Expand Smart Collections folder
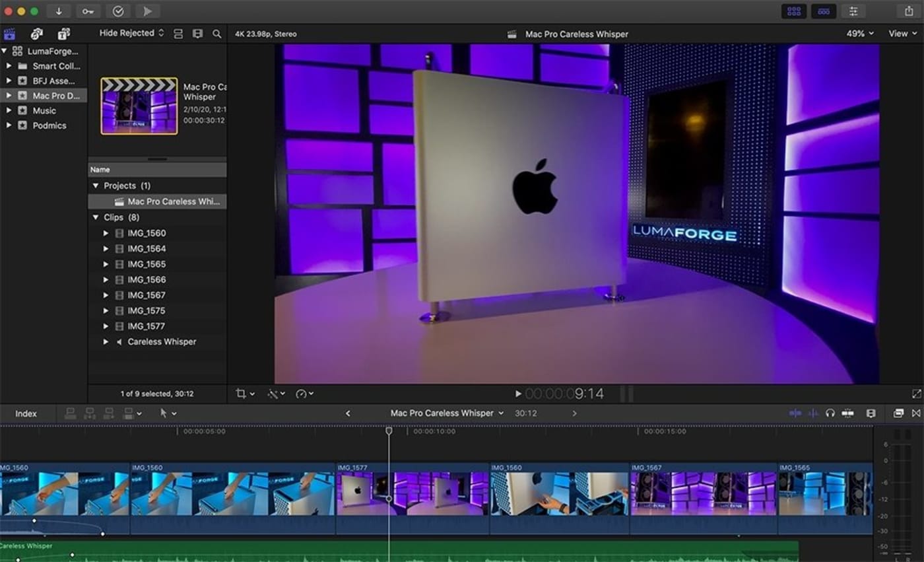 coord(9,66)
